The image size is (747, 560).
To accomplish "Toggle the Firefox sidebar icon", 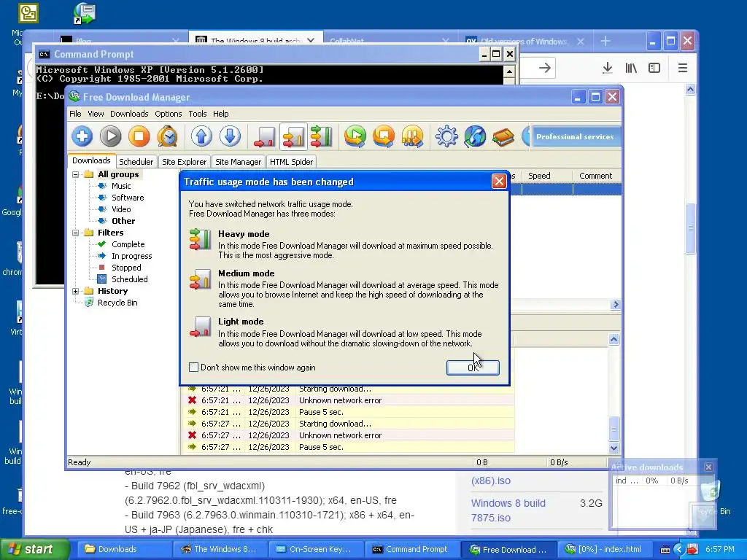I will 654,68.
